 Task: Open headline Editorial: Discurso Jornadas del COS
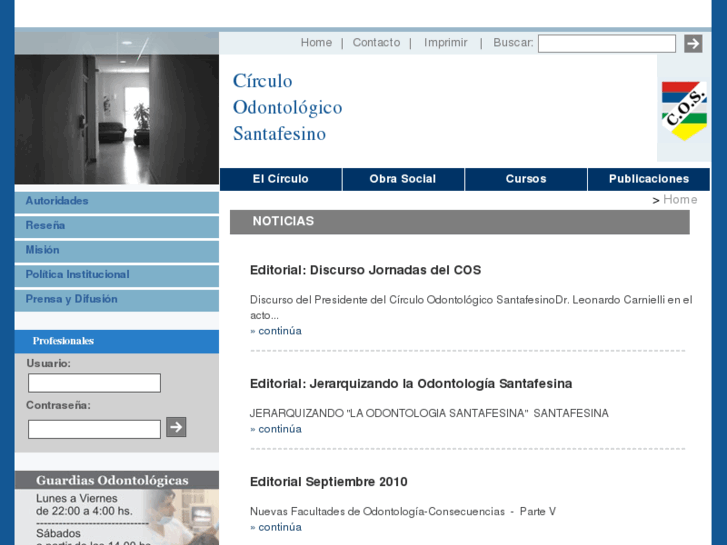(x=365, y=270)
